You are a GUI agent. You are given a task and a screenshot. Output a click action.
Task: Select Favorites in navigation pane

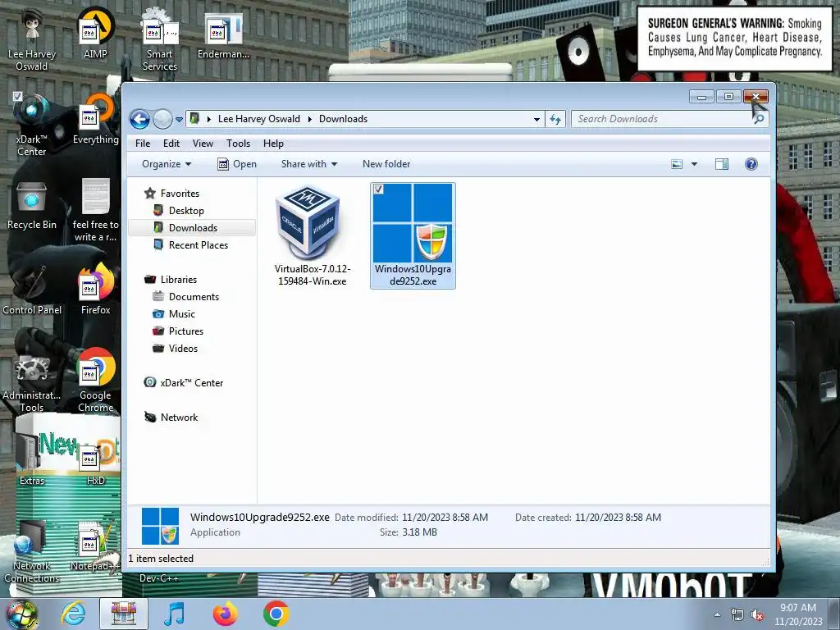pos(180,194)
